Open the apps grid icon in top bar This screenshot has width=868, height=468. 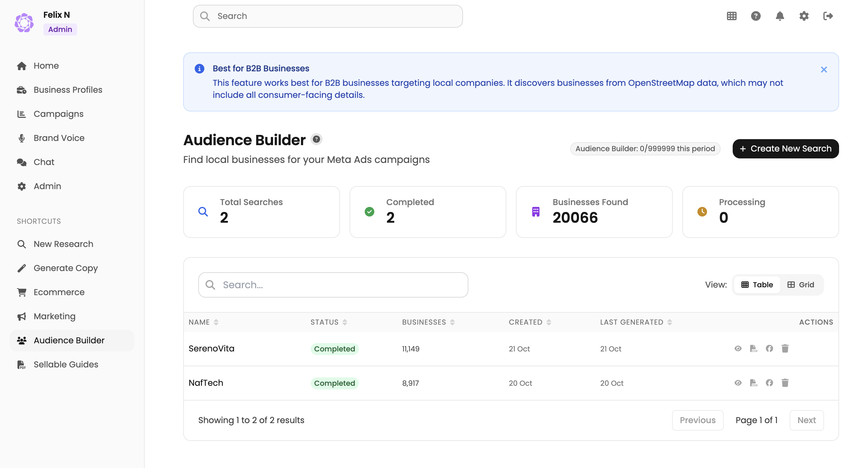click(731, 16)
